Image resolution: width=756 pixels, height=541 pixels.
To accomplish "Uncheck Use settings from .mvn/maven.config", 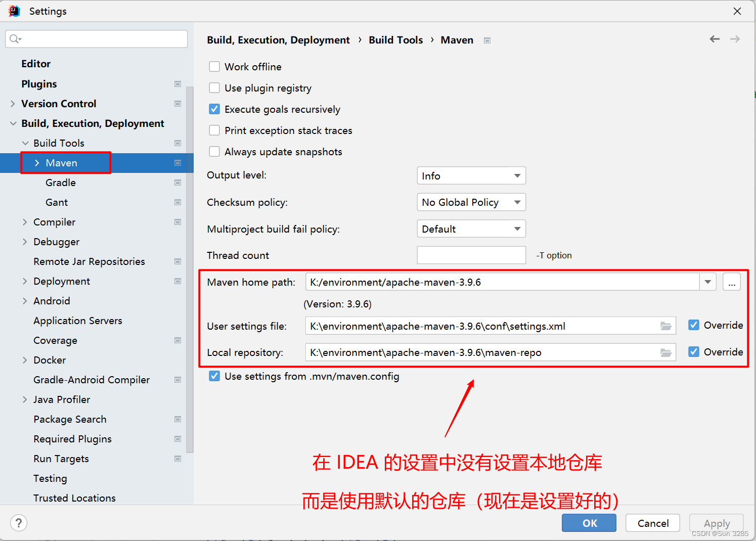I will click(214, 376).
